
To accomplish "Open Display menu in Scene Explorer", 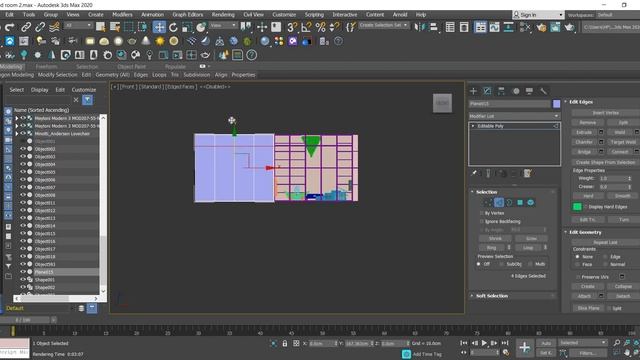I will [x=40, y=90].
